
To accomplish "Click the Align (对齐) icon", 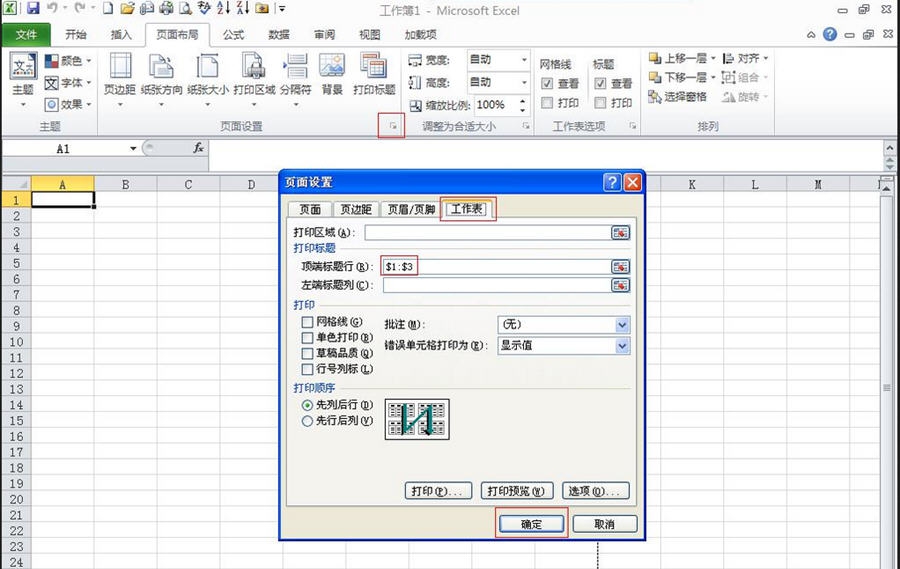I will (x=728, y=58).
